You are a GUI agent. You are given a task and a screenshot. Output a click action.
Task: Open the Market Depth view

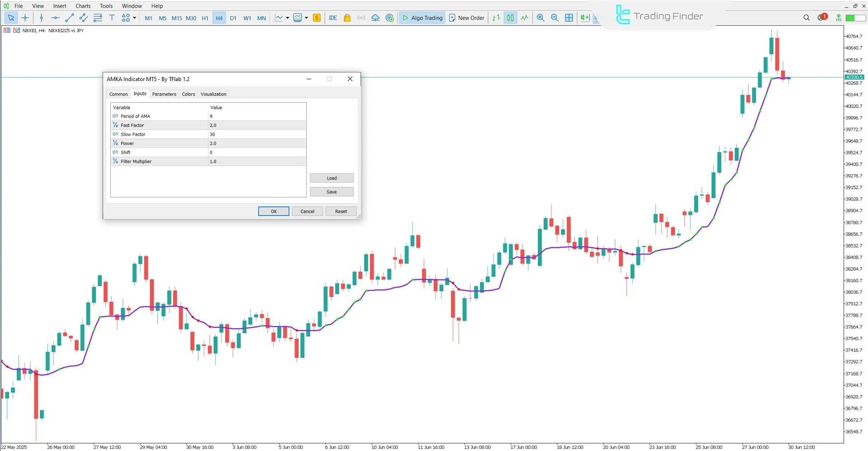pos(317,18)
